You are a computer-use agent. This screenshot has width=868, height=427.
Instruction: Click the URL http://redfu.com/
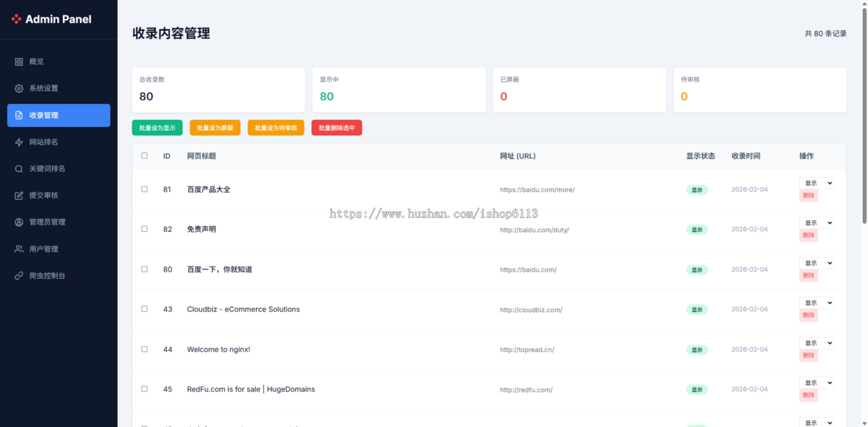pyautogui.click(x=526, y=389)
